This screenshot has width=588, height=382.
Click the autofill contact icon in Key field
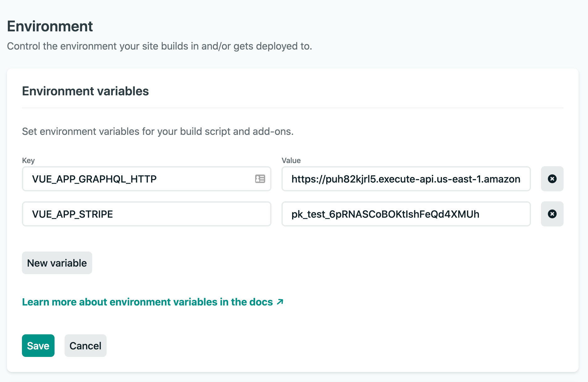pyautogui.click(x=260, y=179)
